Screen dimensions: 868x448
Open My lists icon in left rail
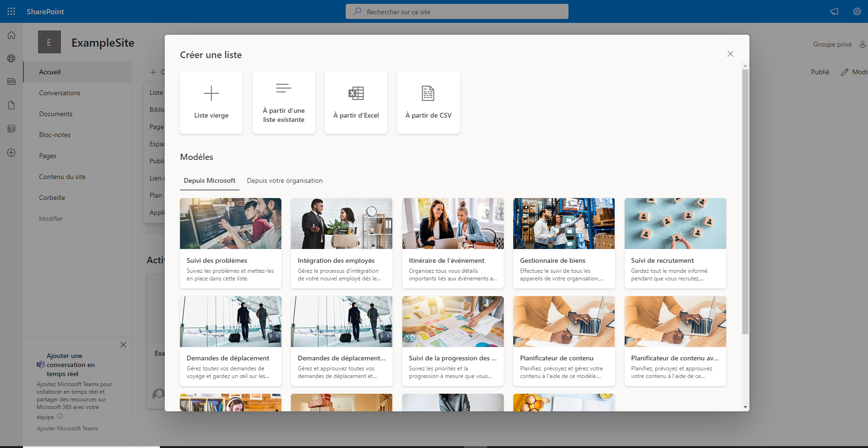tap(11, 129)
